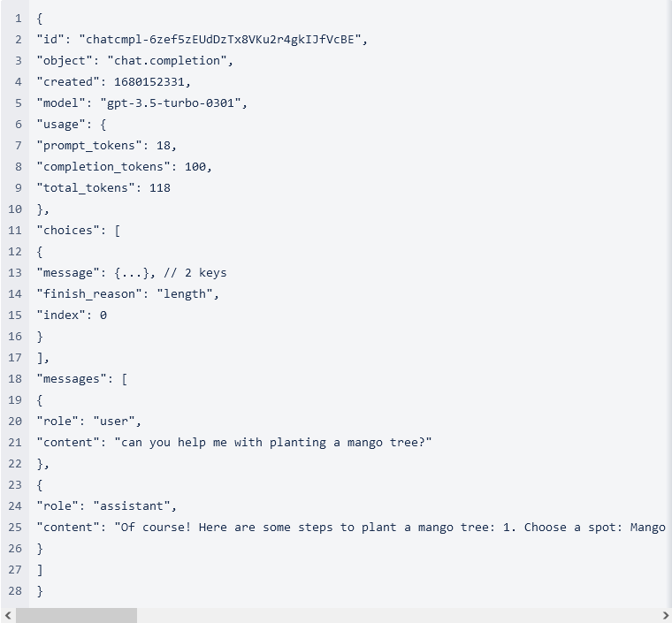Click the "length" value on line 14

[185, 294]
